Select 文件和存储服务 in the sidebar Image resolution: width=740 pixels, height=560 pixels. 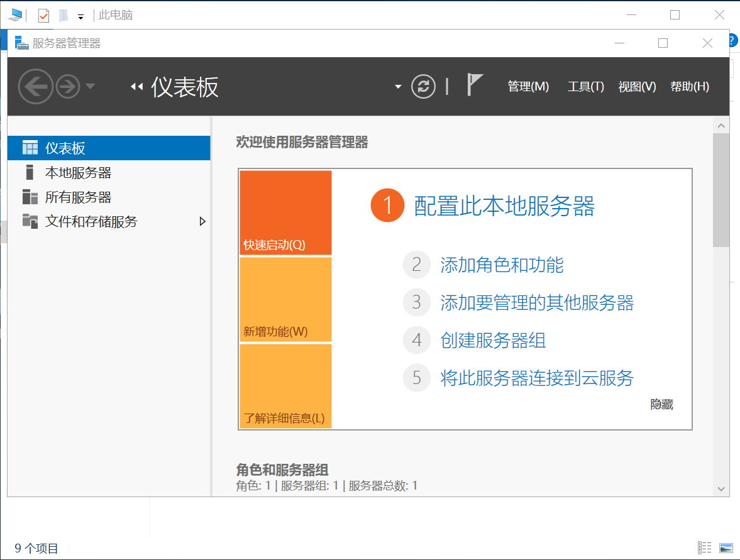tap(109, 221)
